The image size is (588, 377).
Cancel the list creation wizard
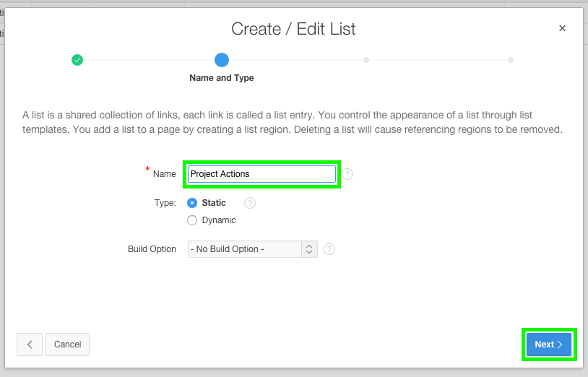pos(67,344)
